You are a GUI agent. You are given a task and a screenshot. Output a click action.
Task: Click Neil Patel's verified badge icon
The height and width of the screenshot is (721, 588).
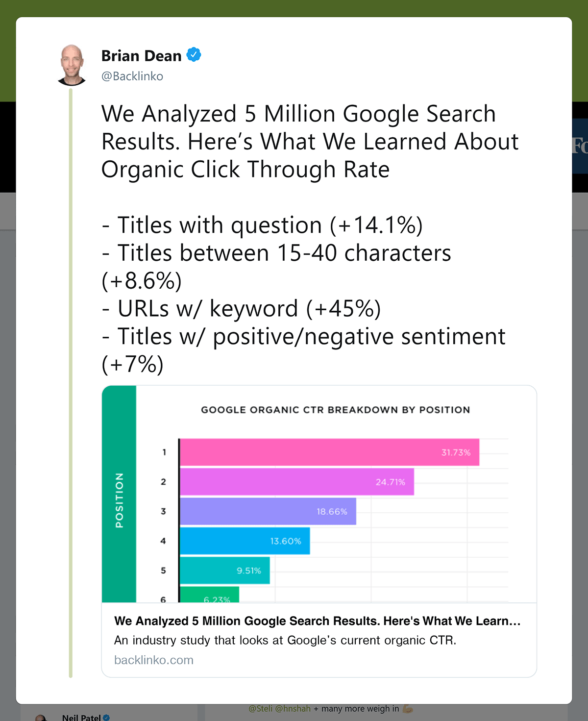click(x=106, y=718)
